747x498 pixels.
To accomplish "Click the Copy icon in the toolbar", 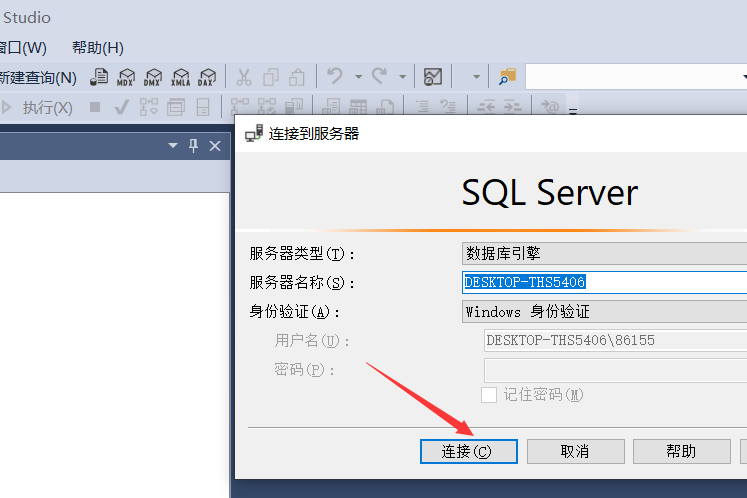I will tap(271, 77).
